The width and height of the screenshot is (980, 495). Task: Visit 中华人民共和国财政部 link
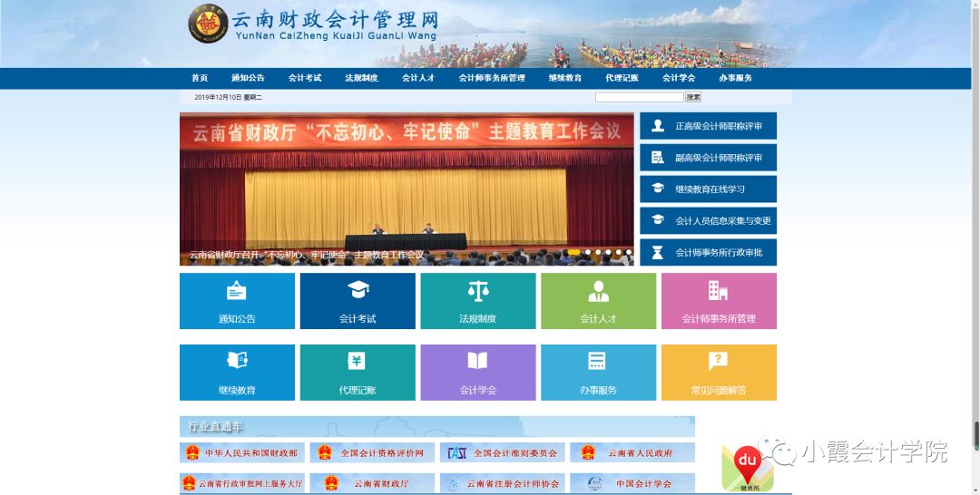click(x=242, y=453)
